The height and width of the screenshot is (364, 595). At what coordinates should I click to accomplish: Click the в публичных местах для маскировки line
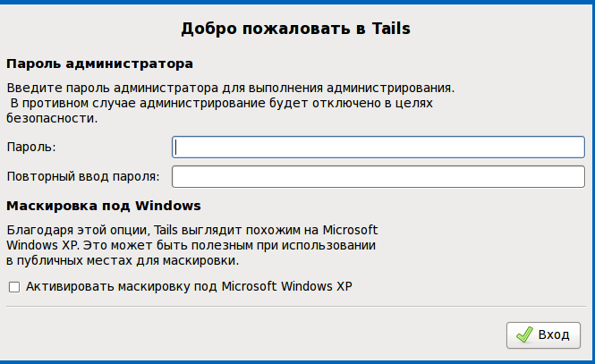(x=123, y=261)
